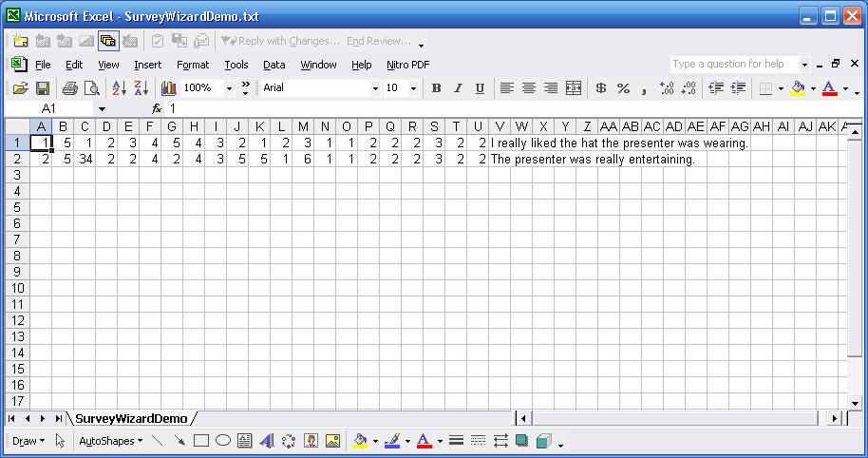
Task: Insert Diagram or Organization Chart icon
Action: click(x=289, y=441)
